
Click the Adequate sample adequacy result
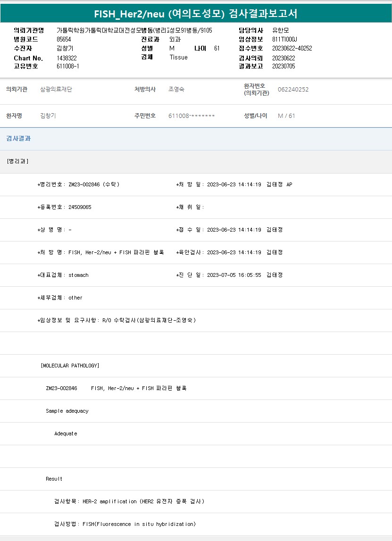point(66,433)
